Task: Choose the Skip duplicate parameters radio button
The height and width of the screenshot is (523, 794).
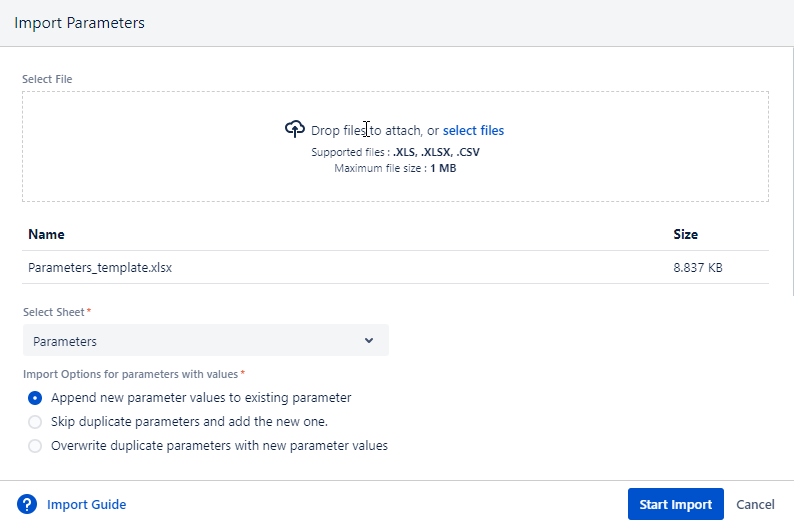Action: 35,422
